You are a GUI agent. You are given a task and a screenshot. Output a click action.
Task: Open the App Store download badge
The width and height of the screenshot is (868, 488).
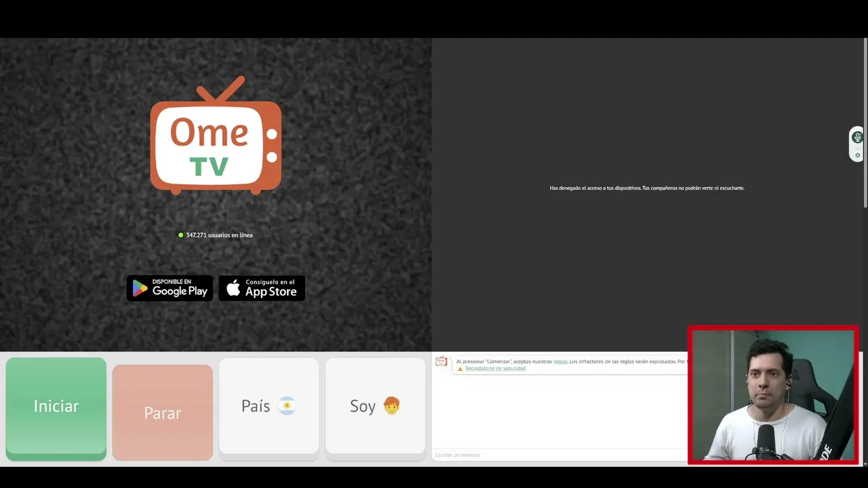[x=262, y=288]
